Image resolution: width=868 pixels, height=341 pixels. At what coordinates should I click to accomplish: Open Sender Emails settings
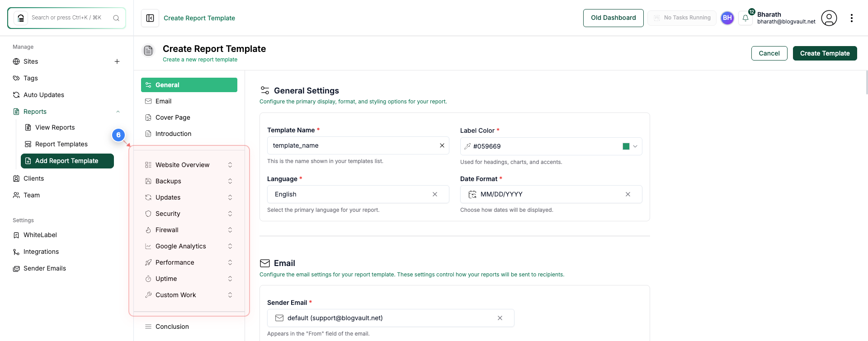(x=45, y=268)
